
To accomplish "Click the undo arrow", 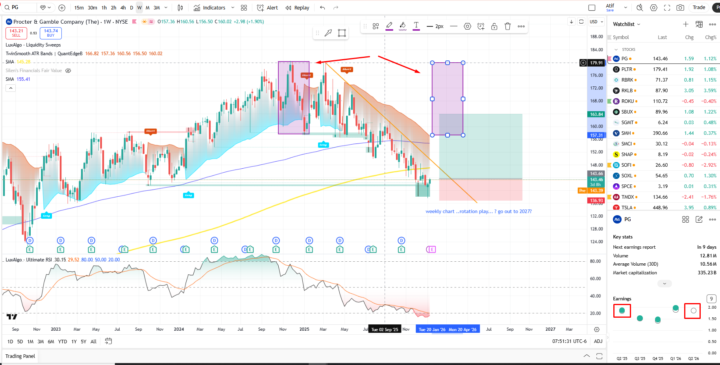I will (x=322, y=8).
